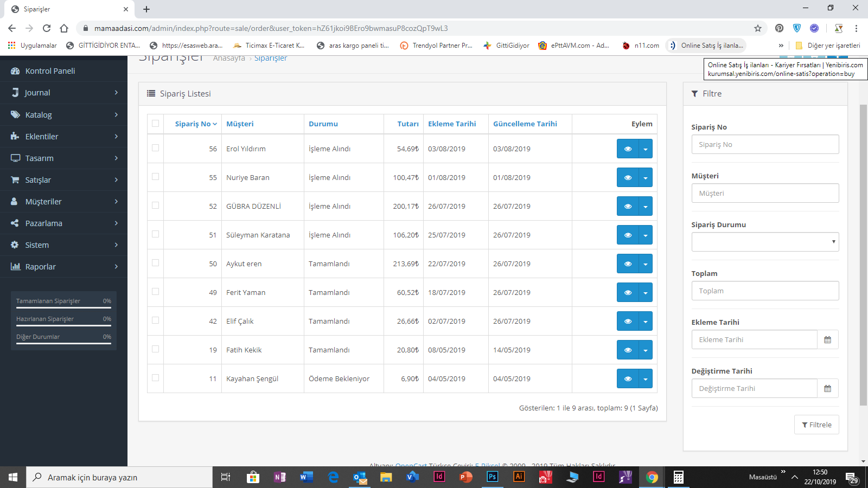Image resolution: width=868 pixels, height=488 pixels.
Task: Open the Pinterest extension icon
Action: coord(779,28)
